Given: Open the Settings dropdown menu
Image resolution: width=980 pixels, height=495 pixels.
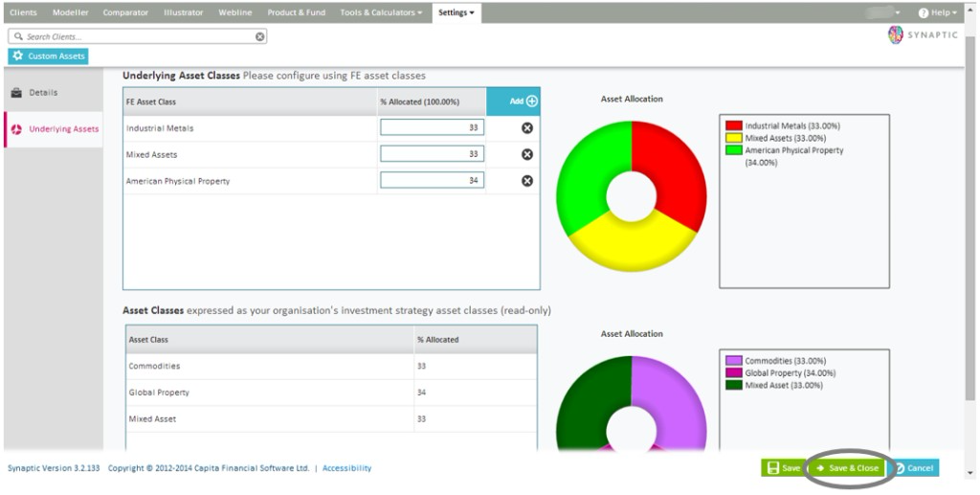Looking at the screenshot, I should point(457,12).
